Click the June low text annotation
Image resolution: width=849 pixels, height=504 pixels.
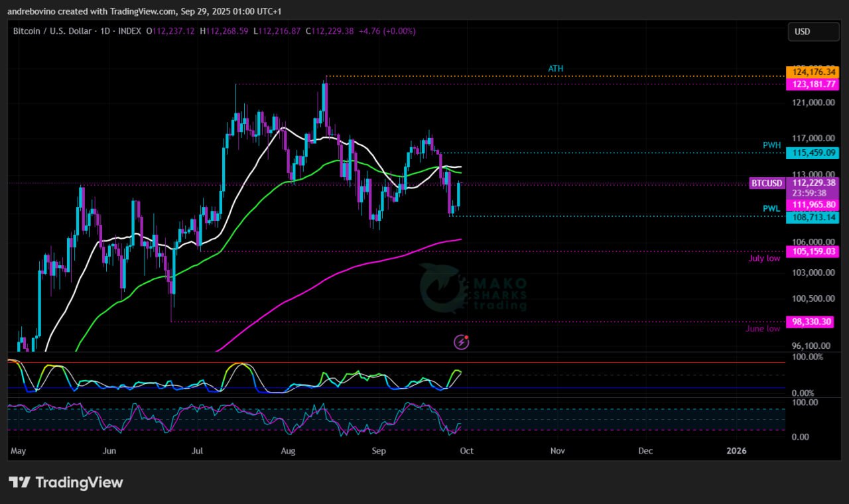pyautogui.click(x=763, y=329)
